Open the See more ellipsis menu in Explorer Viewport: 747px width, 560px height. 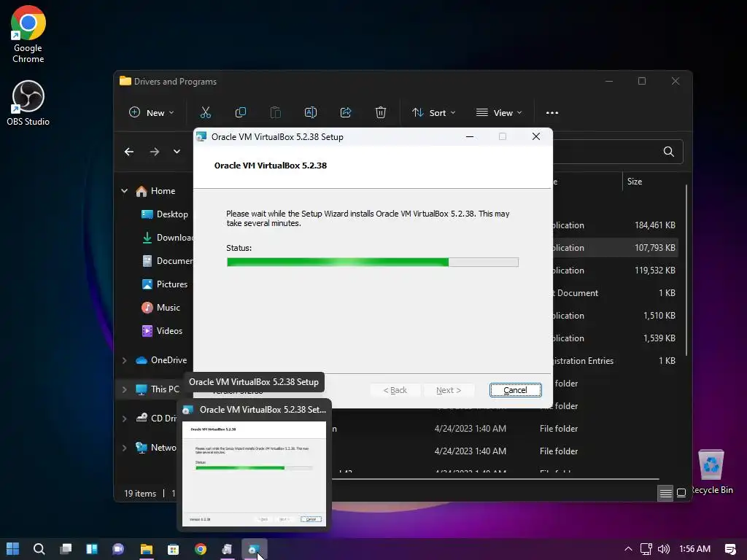pos(552,113)
